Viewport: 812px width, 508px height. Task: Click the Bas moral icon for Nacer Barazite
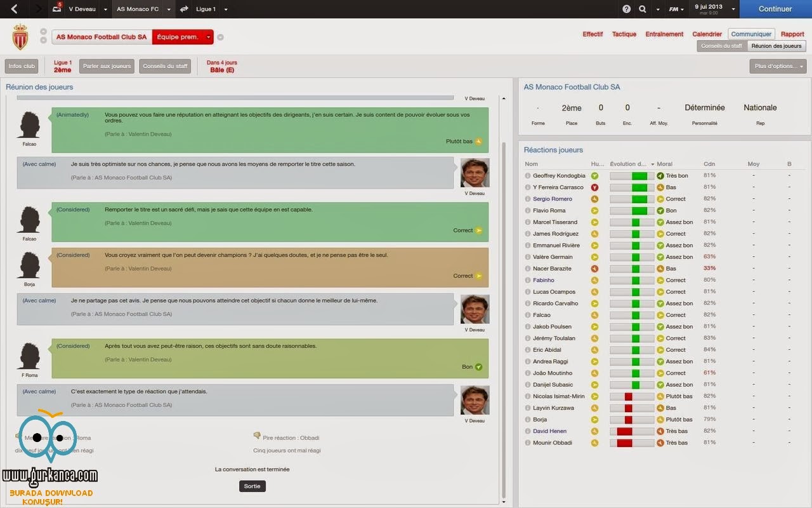coord(660,269)
